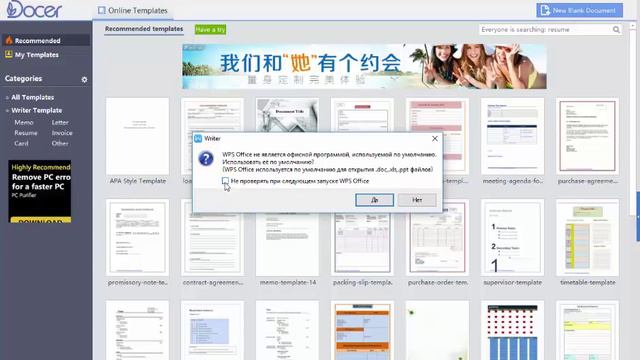This screenshot has width=640, height=360.
Task: Click the beach promotional banner
Action: [364, 66]
